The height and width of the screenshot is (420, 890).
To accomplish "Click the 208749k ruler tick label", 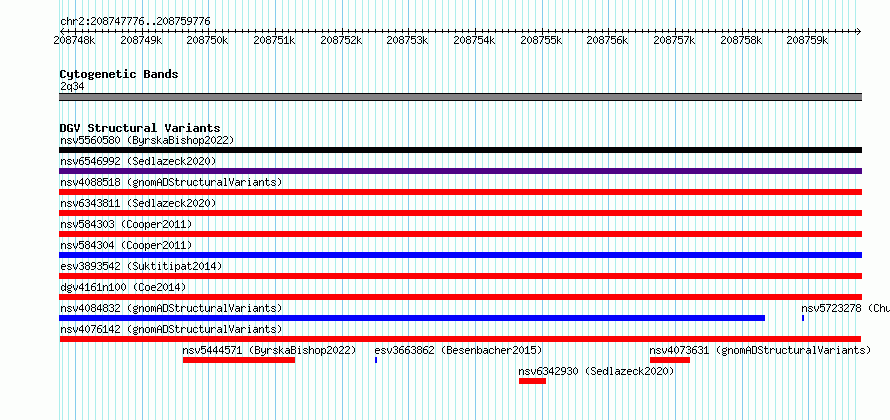I will 141,40.
